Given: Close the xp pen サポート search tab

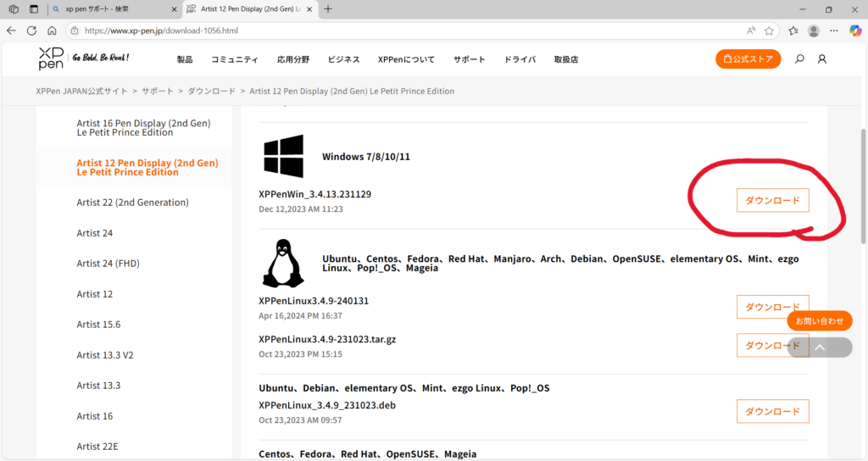Looking at the screenshot, I should (x=174, y=9).
